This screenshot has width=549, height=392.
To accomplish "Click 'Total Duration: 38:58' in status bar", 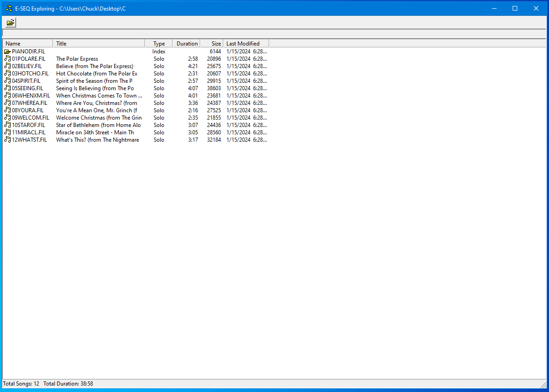I will click(x=68, y=384).
